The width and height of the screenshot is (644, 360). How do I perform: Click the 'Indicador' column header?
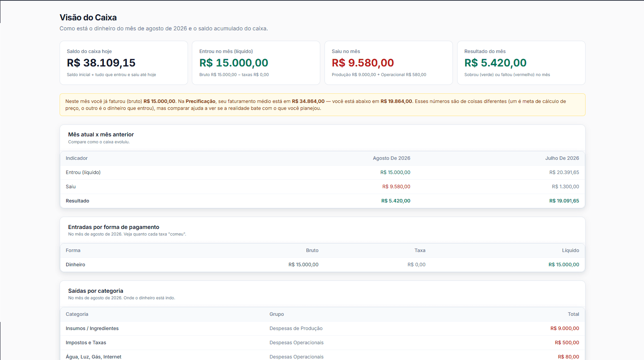coord(77,158)
